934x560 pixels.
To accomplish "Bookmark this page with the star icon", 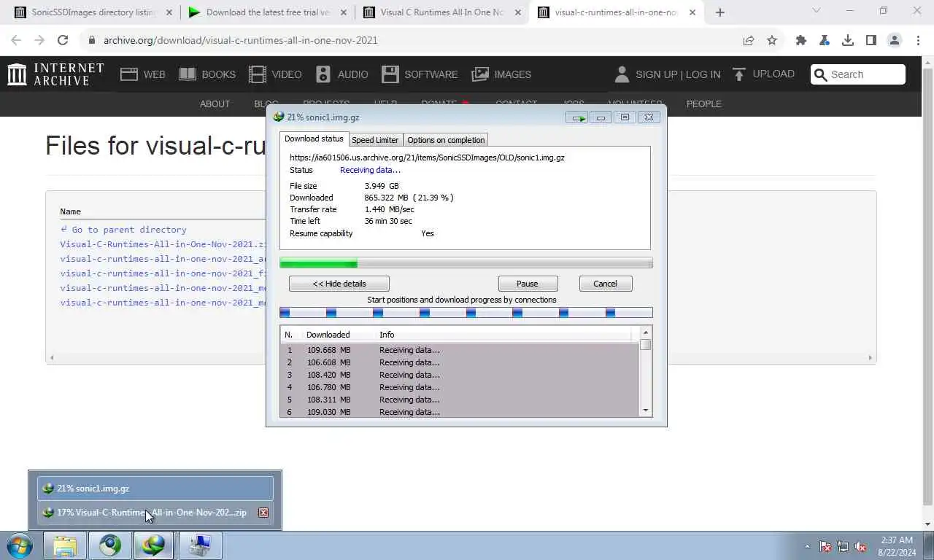I will click(x=772, y=40).
